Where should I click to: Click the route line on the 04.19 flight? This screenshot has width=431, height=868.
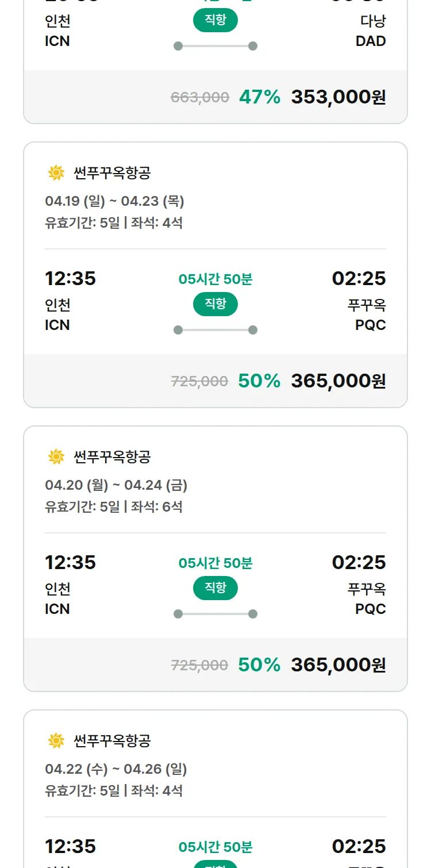click(215, 330)
